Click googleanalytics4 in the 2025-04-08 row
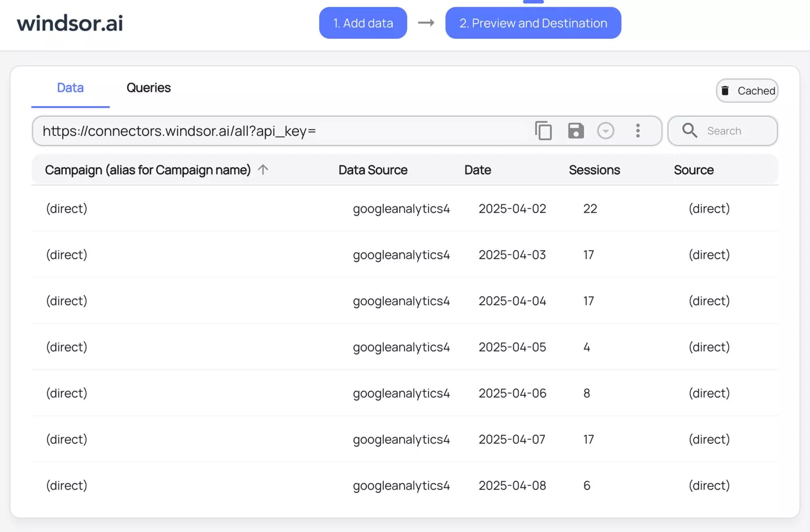This screenshot has width=810, height=532. [x=401, y=486]
